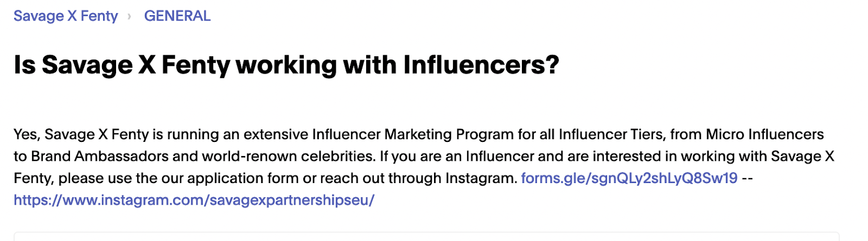Open the forms.gle application form link
The image size is (868, 241).
[x=629, y=178]
